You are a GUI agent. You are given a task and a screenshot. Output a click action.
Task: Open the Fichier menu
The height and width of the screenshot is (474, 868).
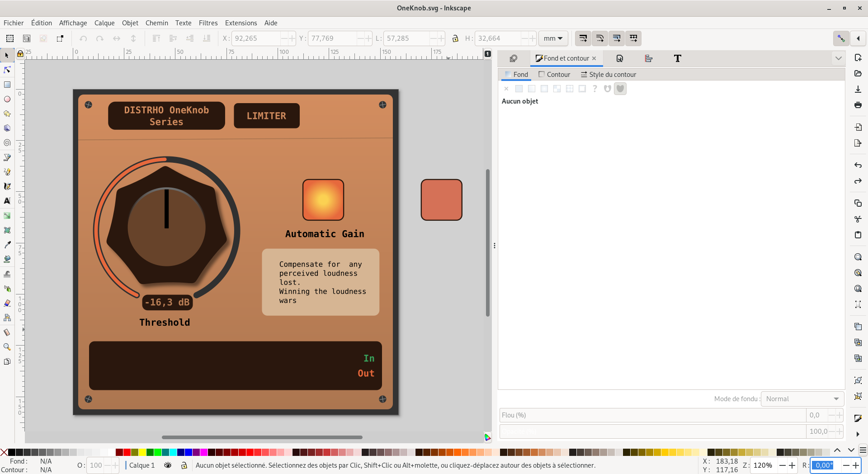point(14,23)
